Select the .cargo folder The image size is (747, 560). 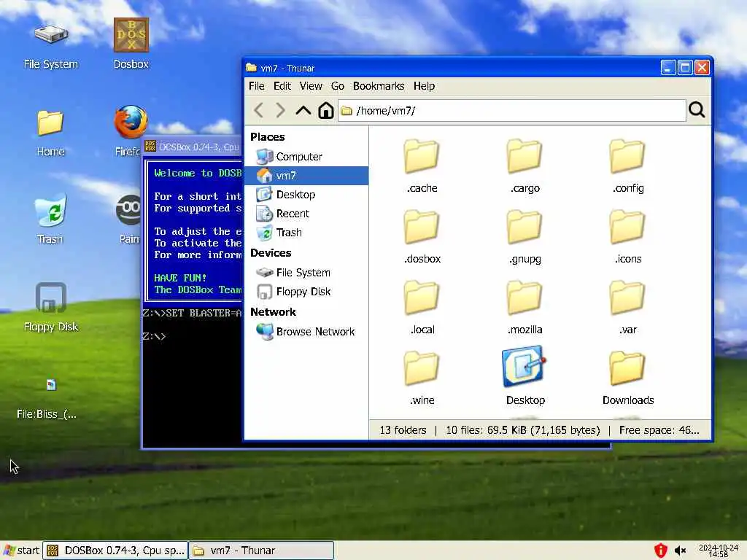pos(525,166)
